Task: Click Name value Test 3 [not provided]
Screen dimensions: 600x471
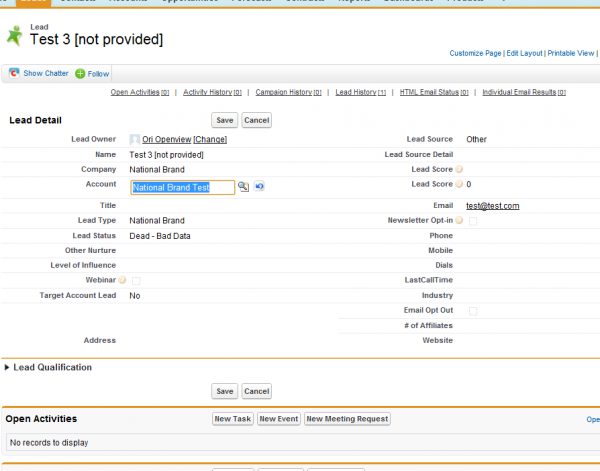Action: click(166, 155)
